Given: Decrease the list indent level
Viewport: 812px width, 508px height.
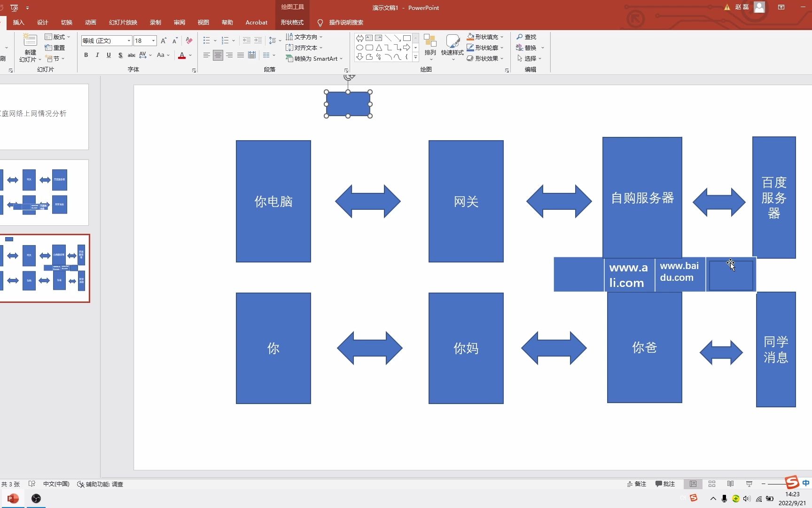Looking at the screenshot, I should tap(246, 41).
